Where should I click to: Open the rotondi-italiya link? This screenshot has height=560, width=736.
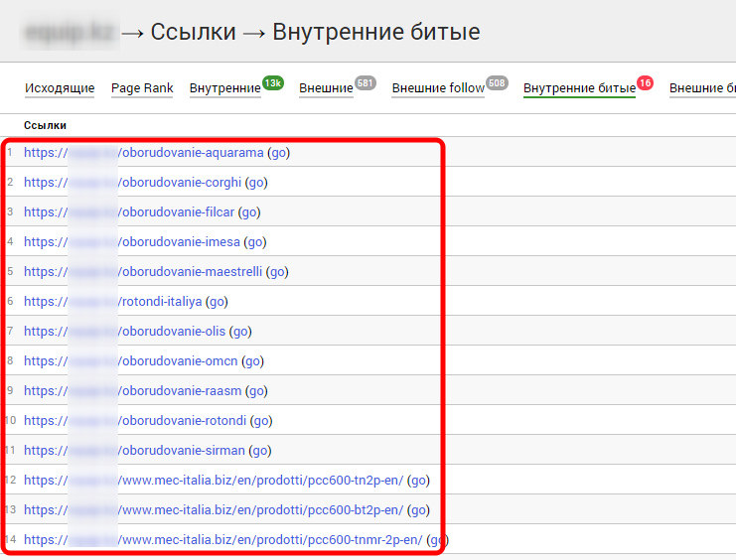pos(159,302)
